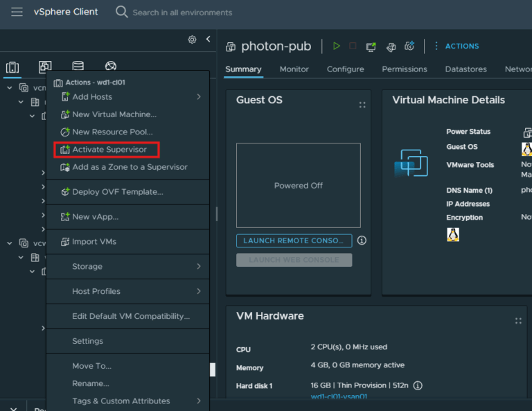Click the New vApp icon
The image size is (532, 411).
coord(65,216)
